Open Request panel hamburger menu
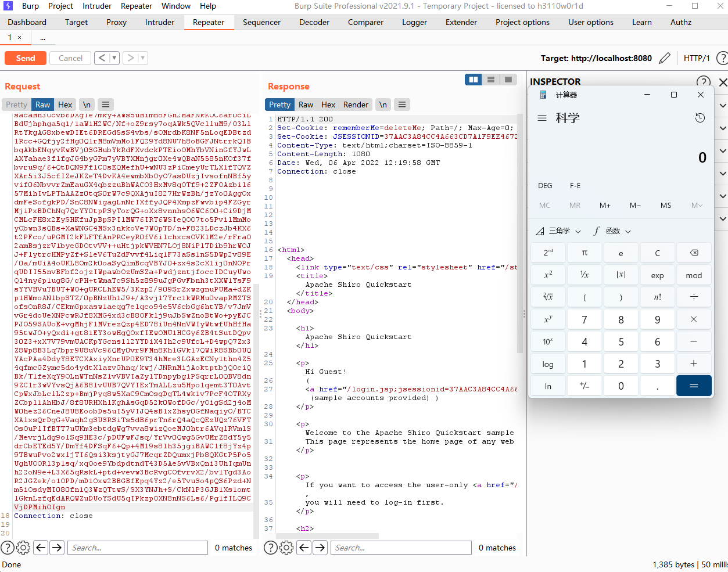This screenshot has height=572, width=728. (105, 105)
